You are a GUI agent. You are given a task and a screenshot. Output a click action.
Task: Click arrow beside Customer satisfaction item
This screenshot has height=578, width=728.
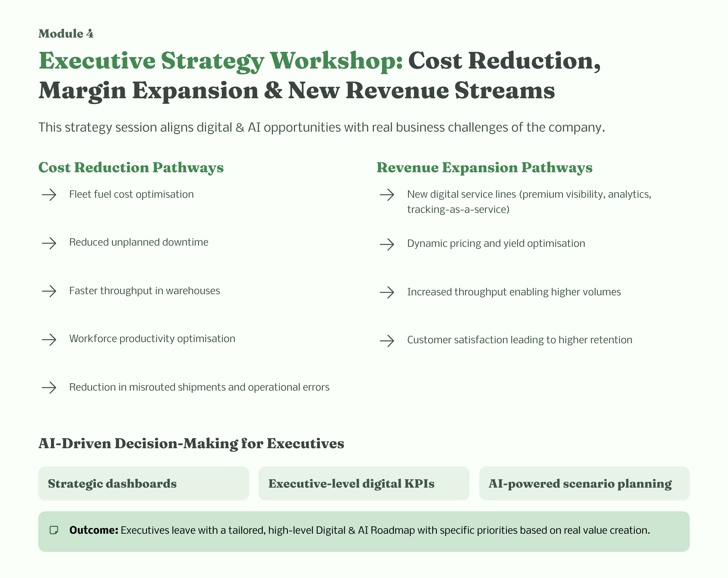(x=387, y=341)
